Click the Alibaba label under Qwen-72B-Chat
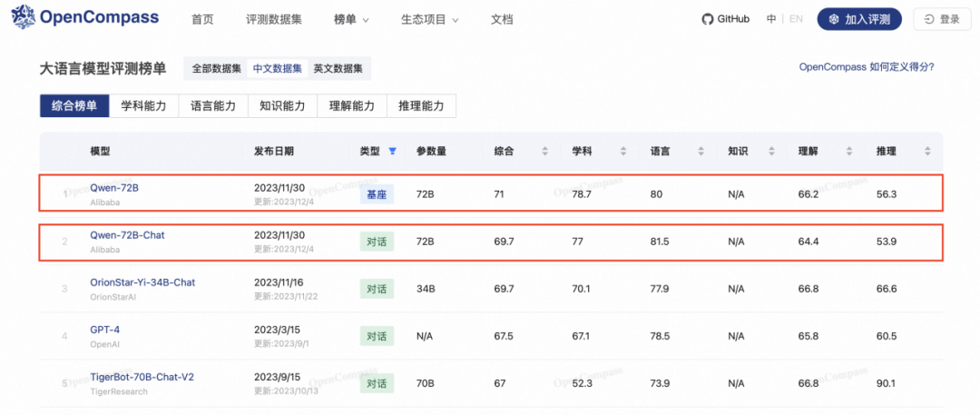The image size is (980, 415). click(104, 249)
